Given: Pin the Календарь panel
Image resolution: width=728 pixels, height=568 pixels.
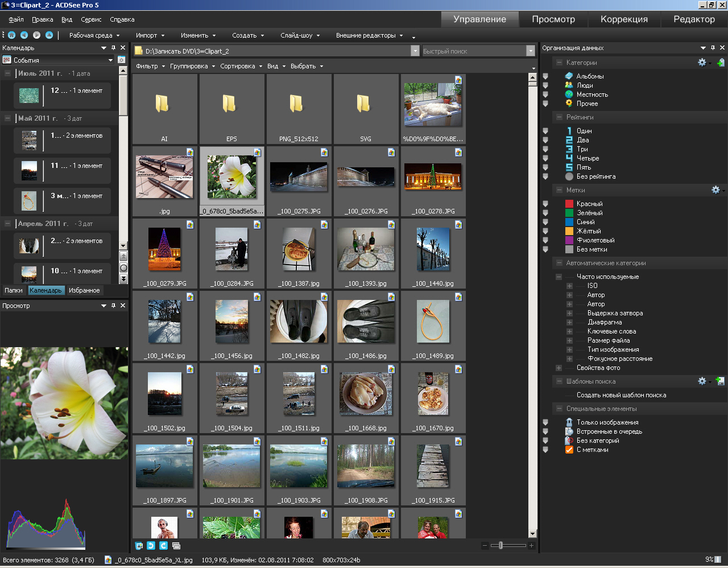Looking at the screenshot, I should 113,48.
